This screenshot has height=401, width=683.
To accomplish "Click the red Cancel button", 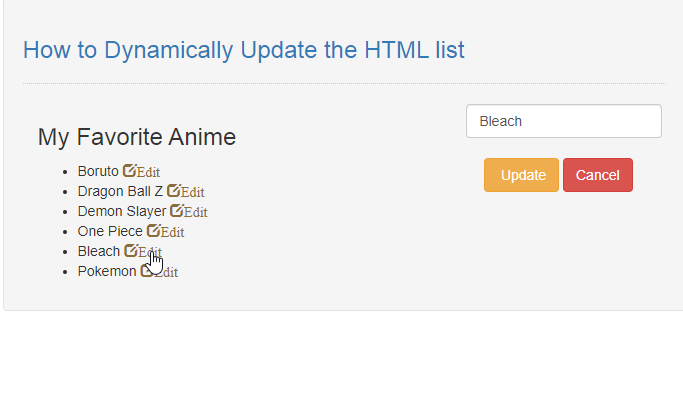I will coord(598,175).
